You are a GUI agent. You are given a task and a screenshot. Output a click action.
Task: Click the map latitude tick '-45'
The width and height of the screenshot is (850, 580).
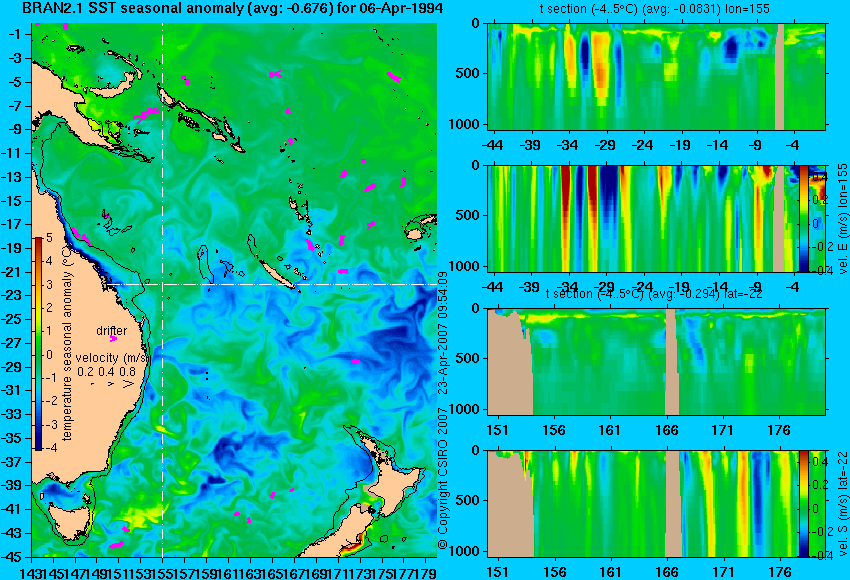(12, 557)
